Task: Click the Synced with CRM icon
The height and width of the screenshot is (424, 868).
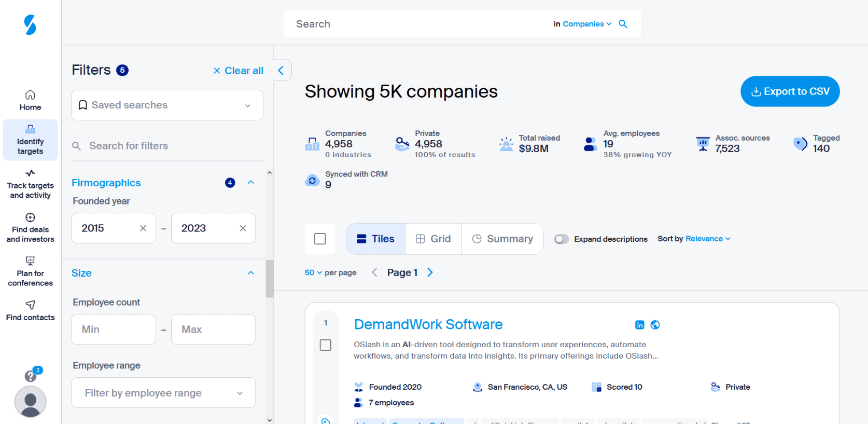Action: pos(312,180)
